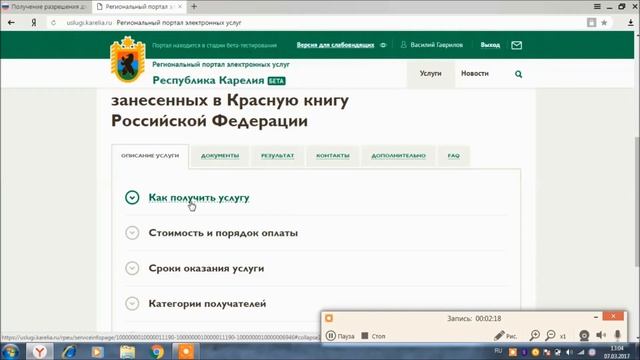Expand Стоимость и порядок оплаты section

tap(223, 233)
